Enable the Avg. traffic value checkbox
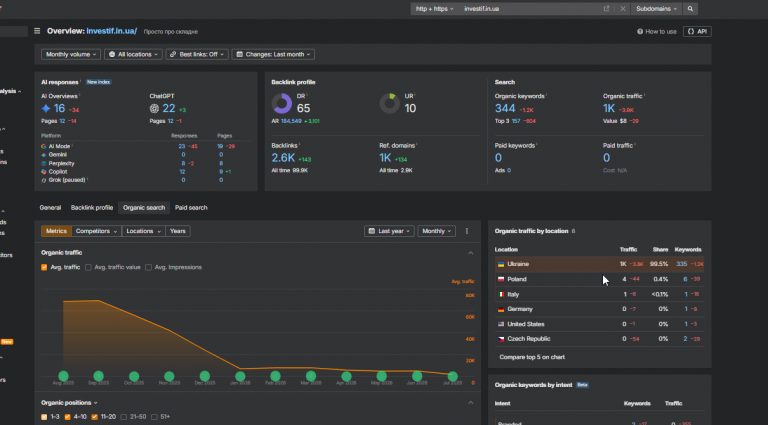The height and width of the screenshot is (425, 768). (88, 267)
